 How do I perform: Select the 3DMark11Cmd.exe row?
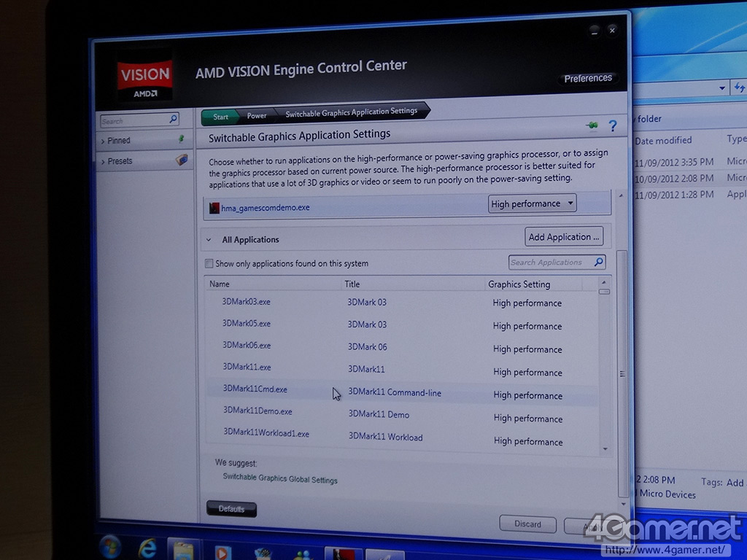point(402,392)
